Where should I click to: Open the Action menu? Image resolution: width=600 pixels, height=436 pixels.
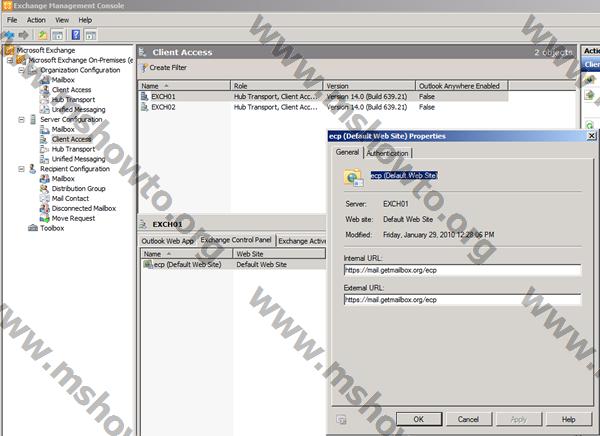click(x=36, y=20)
